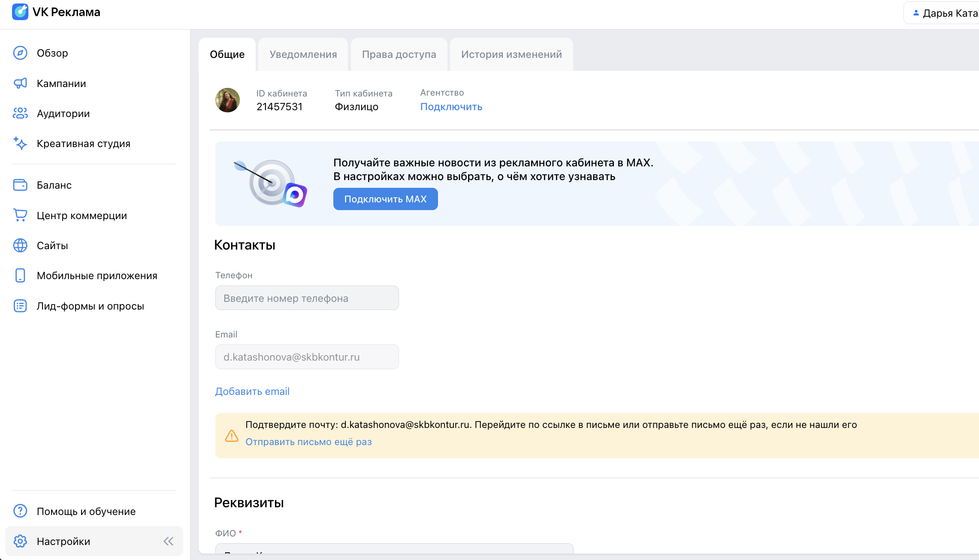Click the VK Реклама logo icon
The height and width of the screenshot is (560, 979).
click(x=20, y=12)
